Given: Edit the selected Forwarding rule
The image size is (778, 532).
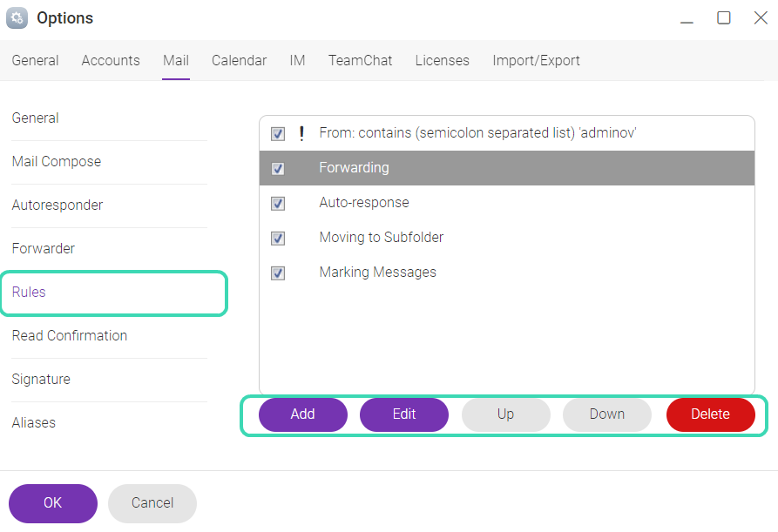Looking at the screenshot, I should [x=404, y=414].
